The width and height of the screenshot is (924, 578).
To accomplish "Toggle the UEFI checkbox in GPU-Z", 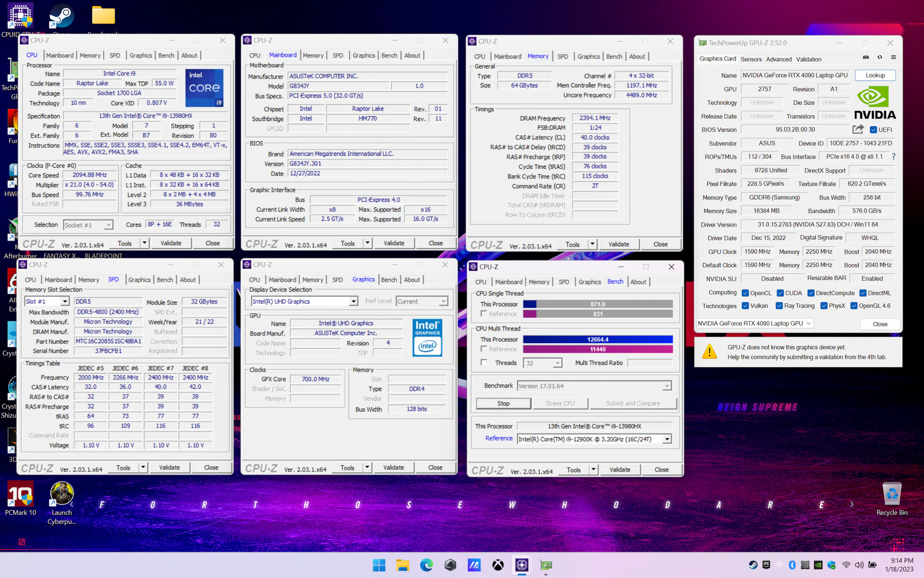I will pos(873,130).
